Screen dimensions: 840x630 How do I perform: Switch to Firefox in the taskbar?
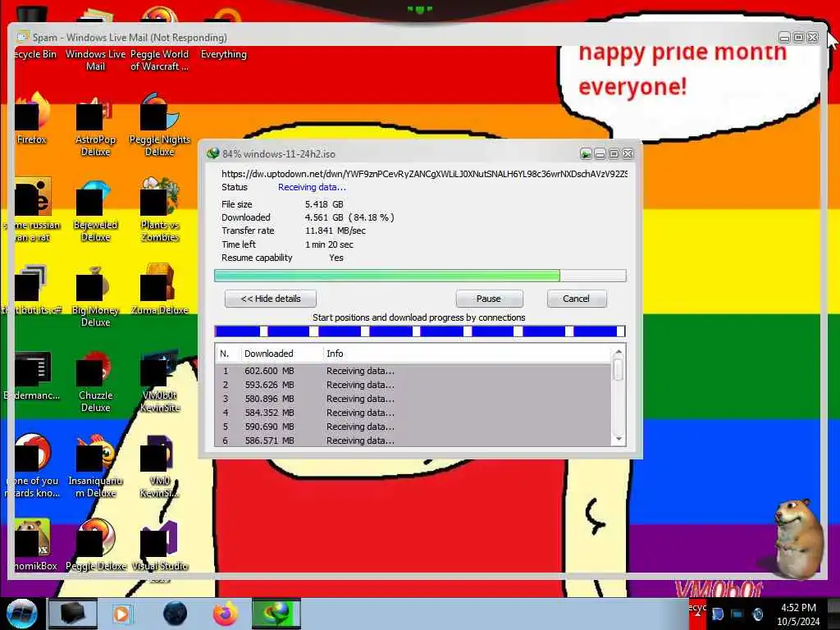tap(226, 614)
